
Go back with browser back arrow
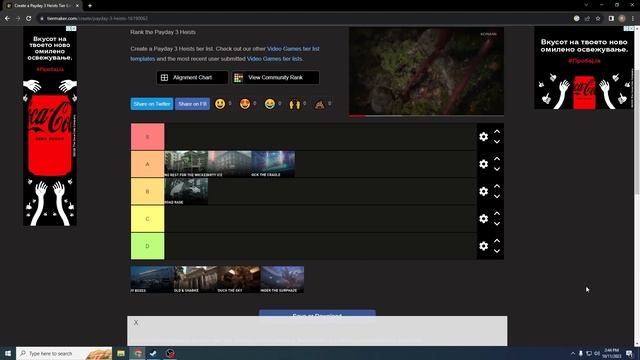[7, 18]
